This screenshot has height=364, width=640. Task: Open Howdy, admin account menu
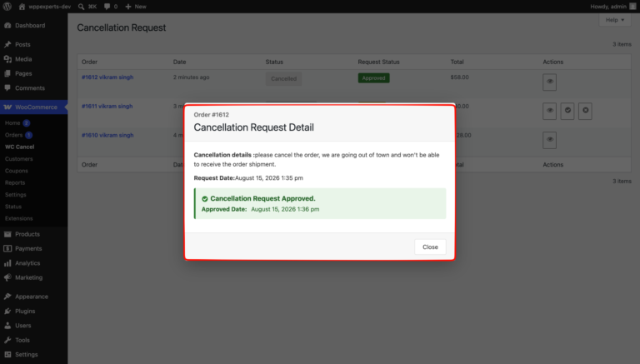tap(613, 7)
